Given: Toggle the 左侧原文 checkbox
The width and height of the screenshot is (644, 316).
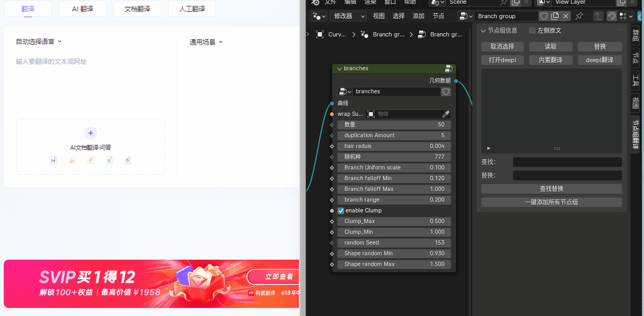Looking at the screenshot, I should 532,31.
